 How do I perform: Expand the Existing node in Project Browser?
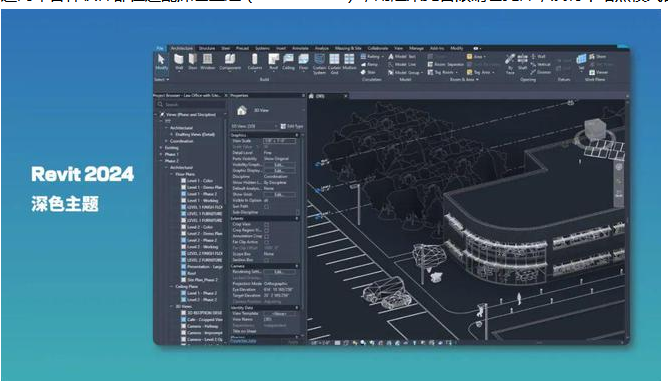[x=161, y=148]
